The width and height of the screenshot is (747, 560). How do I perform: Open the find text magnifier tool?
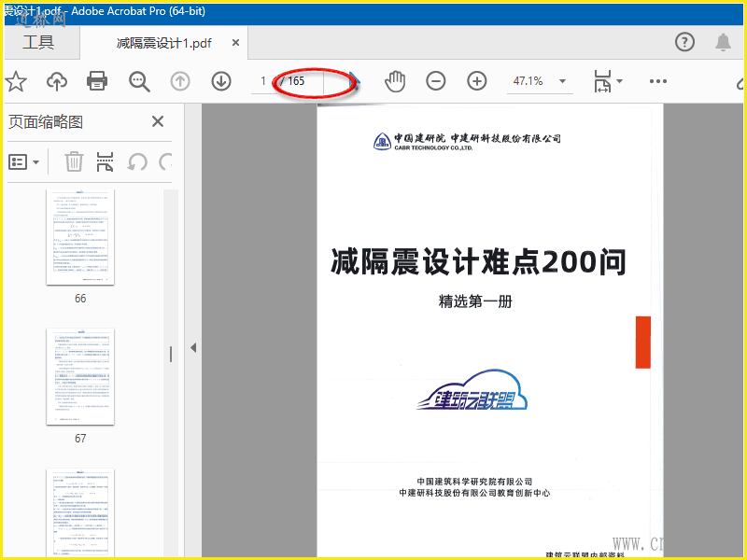tap(139, 81)
